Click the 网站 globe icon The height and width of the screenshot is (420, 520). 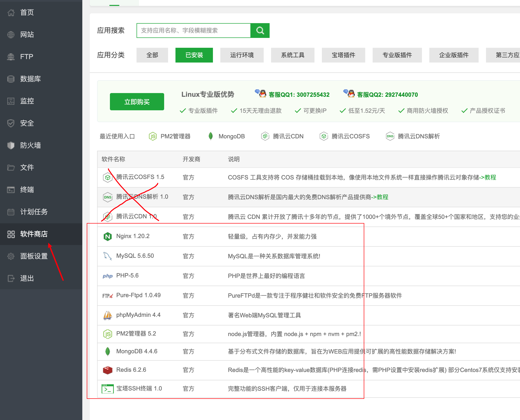(11, 34)
